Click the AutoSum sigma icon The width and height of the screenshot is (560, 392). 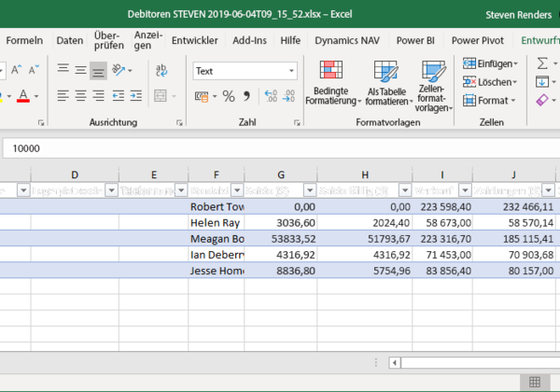(x=542, y=63)
